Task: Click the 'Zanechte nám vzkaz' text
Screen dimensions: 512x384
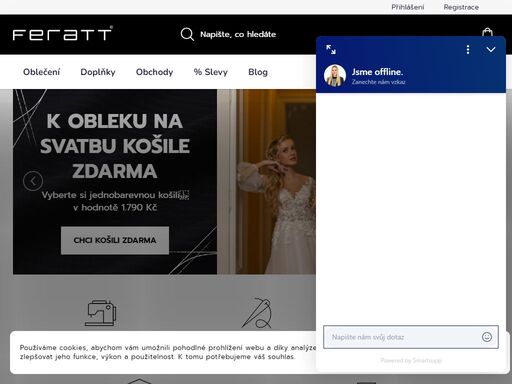Action: 379,82
